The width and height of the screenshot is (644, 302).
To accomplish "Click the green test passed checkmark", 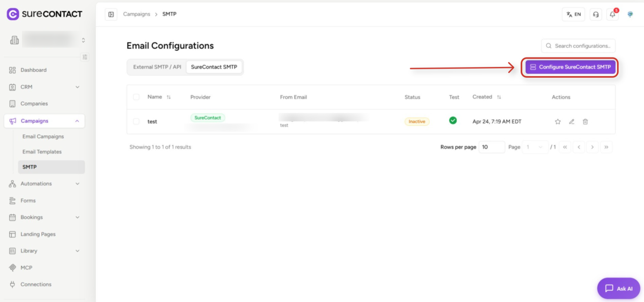I will (453, 121).
